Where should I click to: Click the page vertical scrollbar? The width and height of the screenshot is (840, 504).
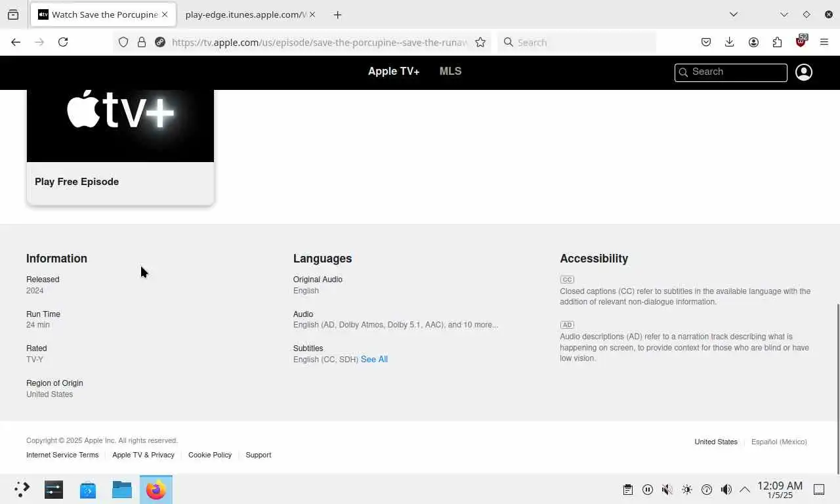tap(837, 388)
